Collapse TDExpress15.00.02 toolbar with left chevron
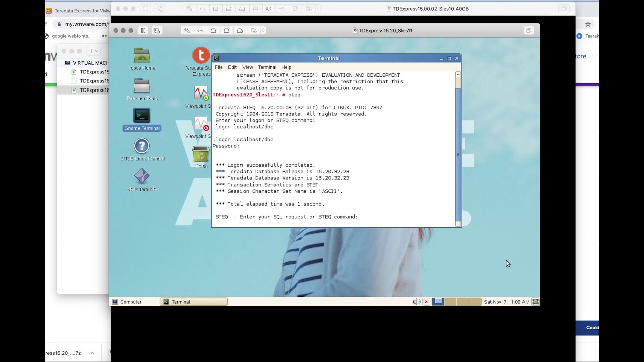644x362 pixels. [318, 9]
